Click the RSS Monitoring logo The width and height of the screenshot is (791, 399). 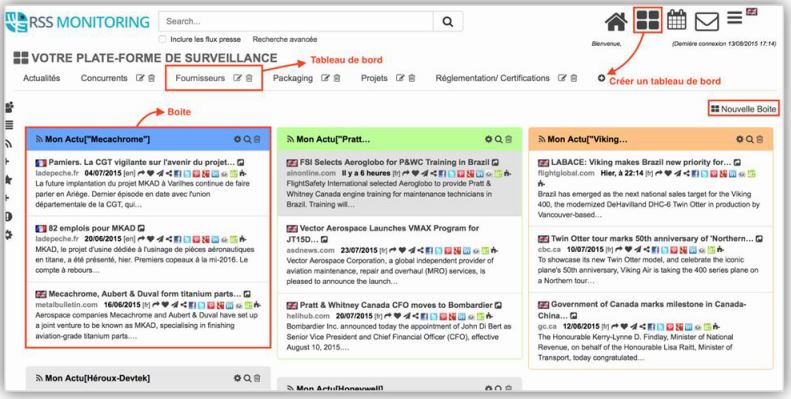click(x=77, y=22)
